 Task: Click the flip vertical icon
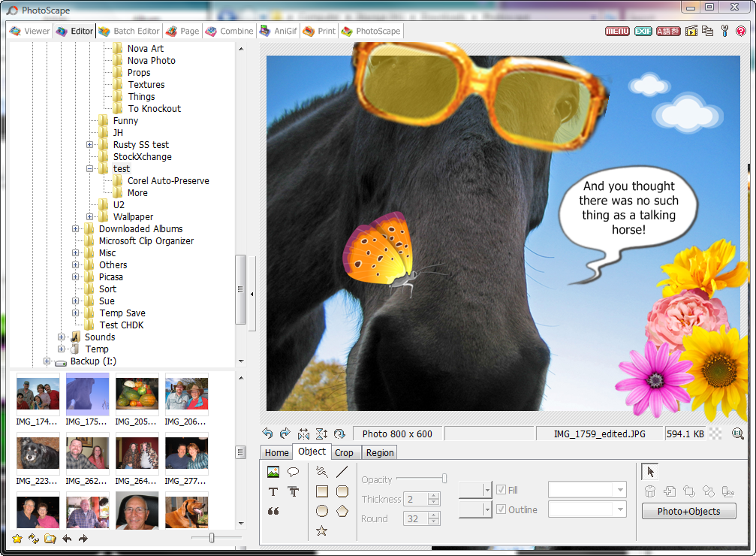(321, 434)
